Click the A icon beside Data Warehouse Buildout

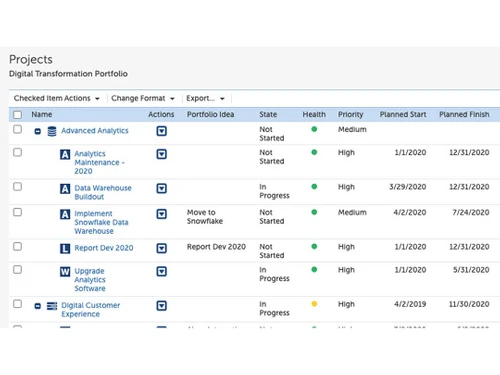tap(65, 189)
